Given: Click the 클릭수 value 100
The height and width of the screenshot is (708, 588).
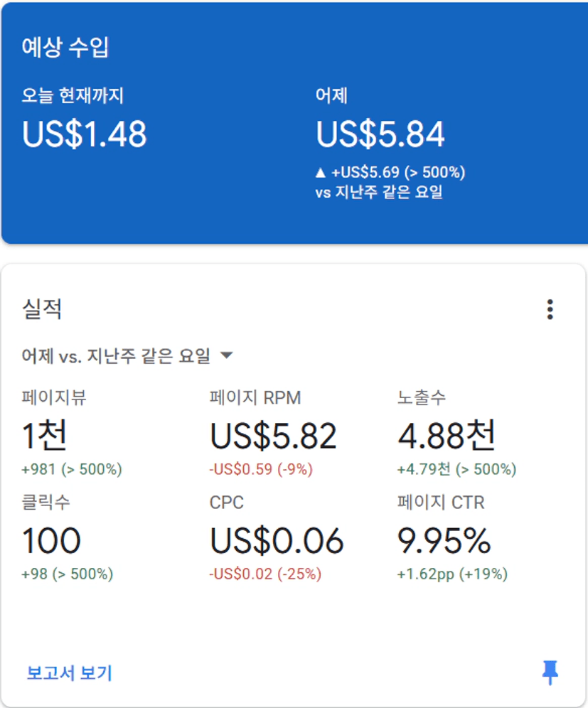Looking at the screenshot, I should pyautogui.click(x=51, y=540).
